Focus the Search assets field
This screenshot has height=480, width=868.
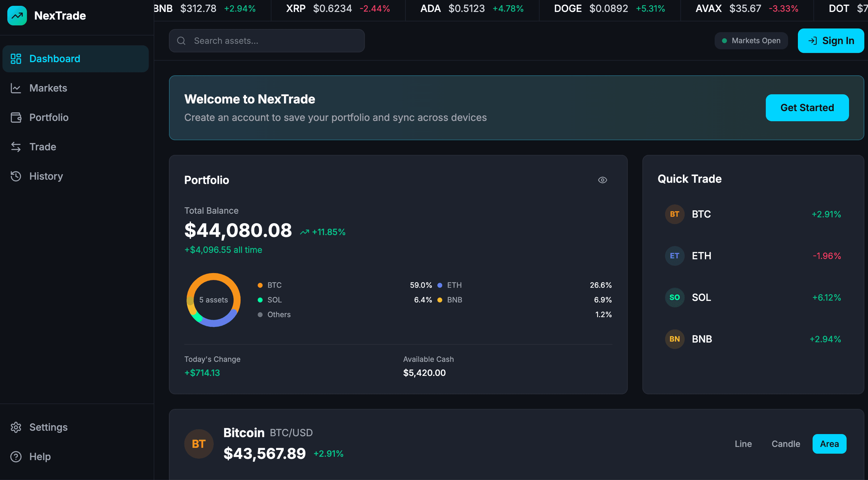pos(267,41)
